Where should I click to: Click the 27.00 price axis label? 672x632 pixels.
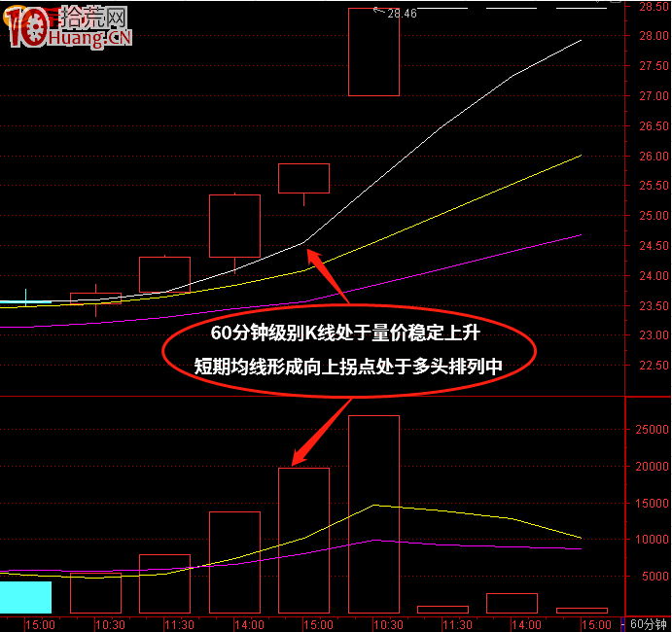[x=654, y=96]
